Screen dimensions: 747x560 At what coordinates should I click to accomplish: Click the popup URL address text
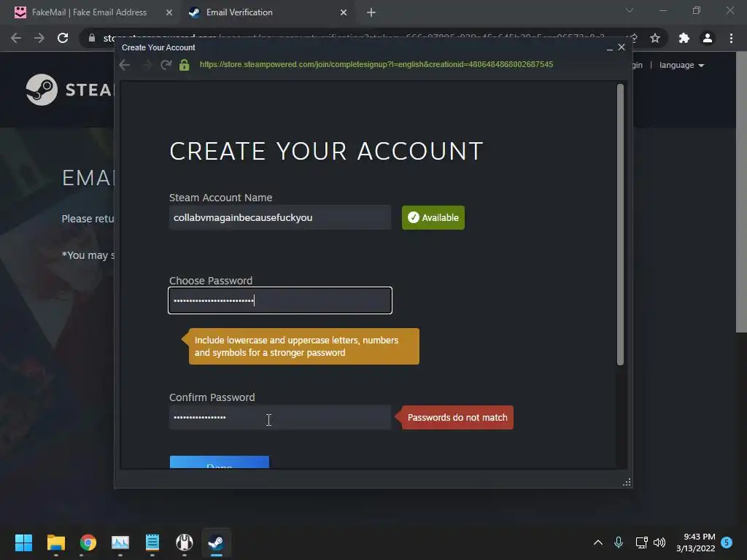pyautogui.click(x=376, y=64)
